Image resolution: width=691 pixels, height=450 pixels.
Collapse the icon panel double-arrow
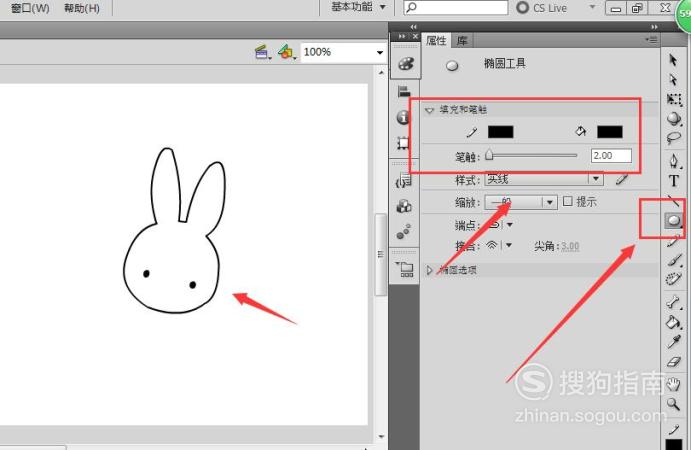point(413,27)
